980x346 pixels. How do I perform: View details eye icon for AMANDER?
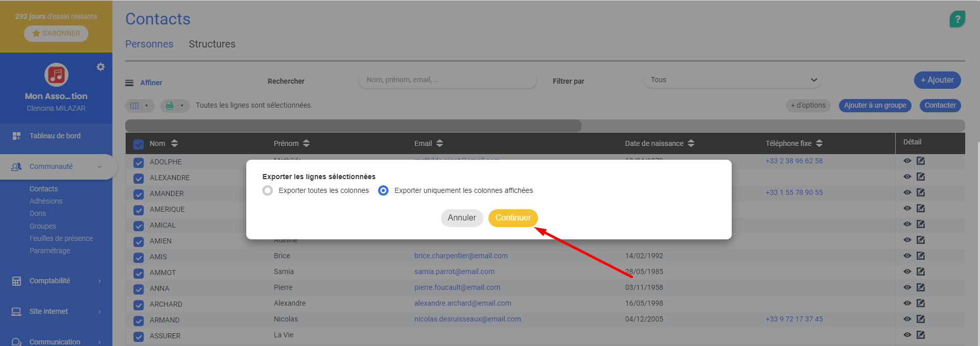click(907, 192)
